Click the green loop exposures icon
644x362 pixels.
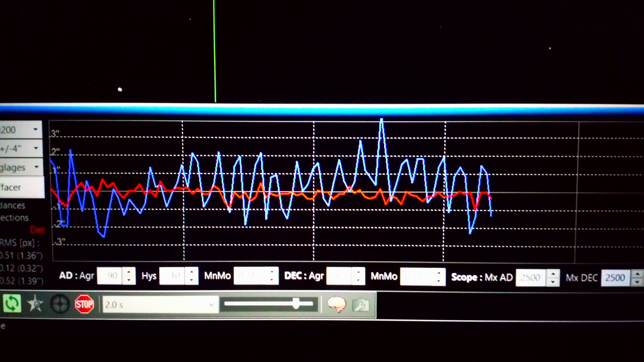(12, 303)
